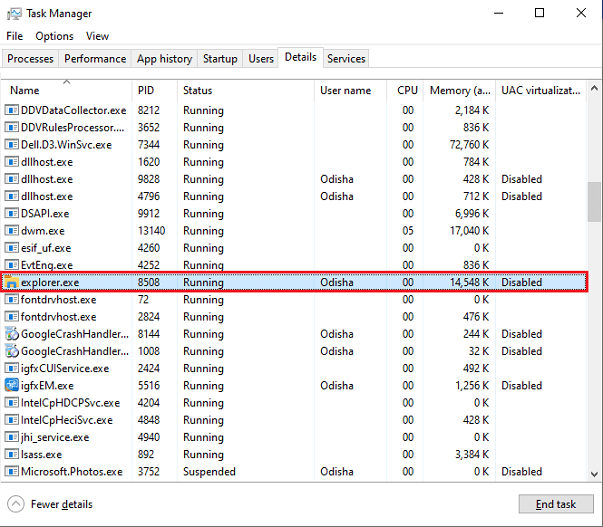
Task: Click the vertical scrollbar thumb
Action: coord(594,202)
